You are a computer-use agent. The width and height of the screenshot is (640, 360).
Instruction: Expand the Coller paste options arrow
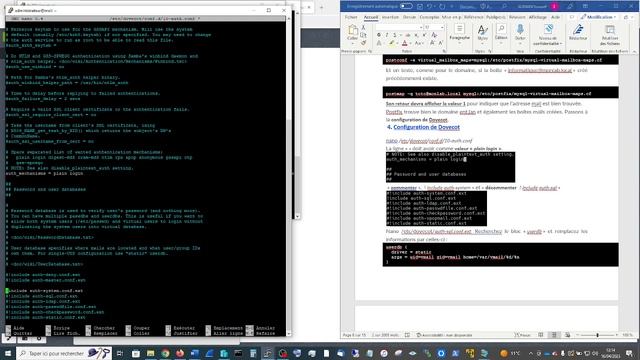(353, 42)
